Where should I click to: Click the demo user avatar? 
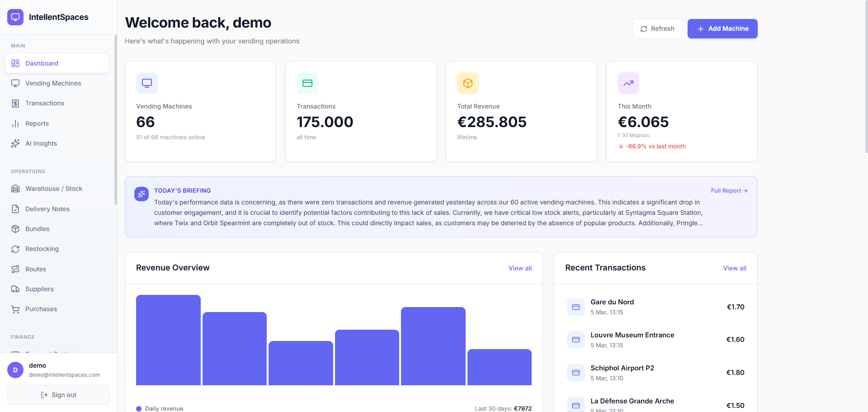15,370
